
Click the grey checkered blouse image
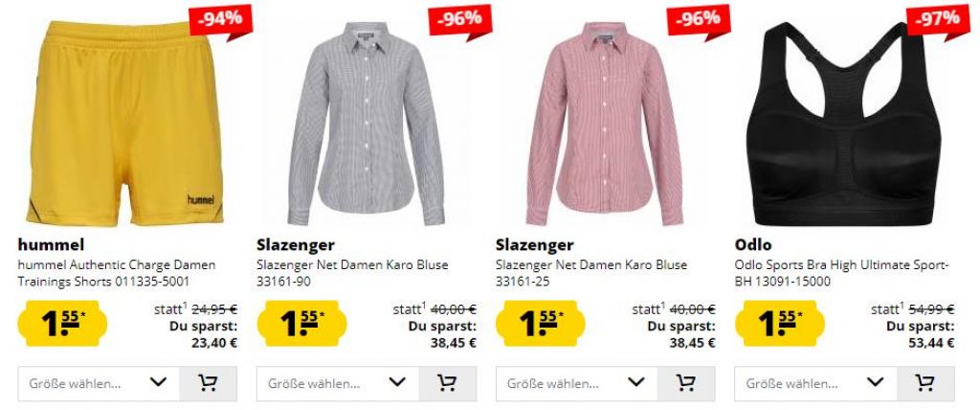click(366, 124)
